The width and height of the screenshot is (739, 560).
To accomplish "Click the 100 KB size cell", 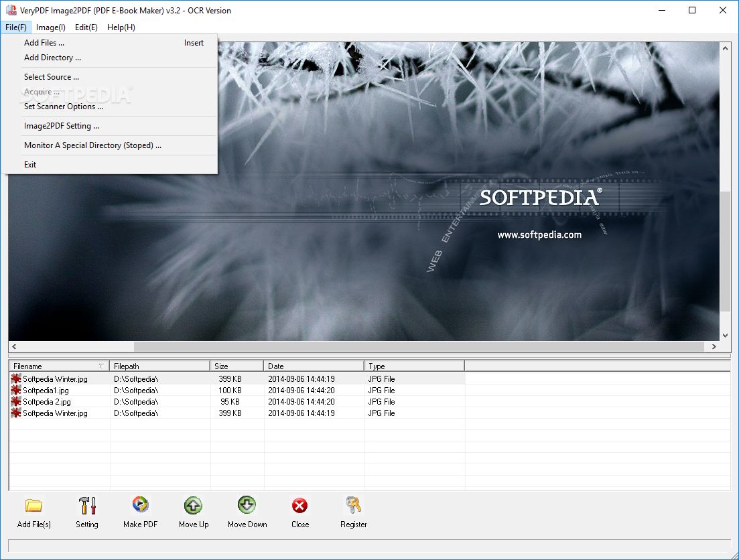I will [230, 391].
